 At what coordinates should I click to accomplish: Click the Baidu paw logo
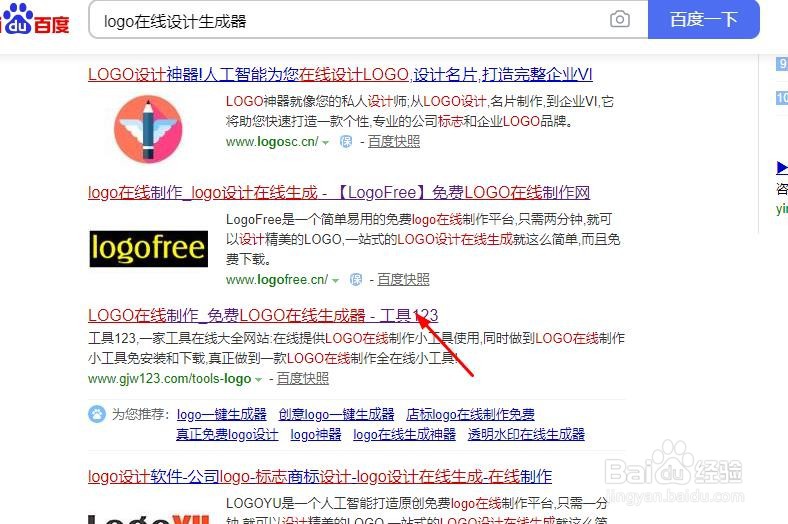pos(35,19)
